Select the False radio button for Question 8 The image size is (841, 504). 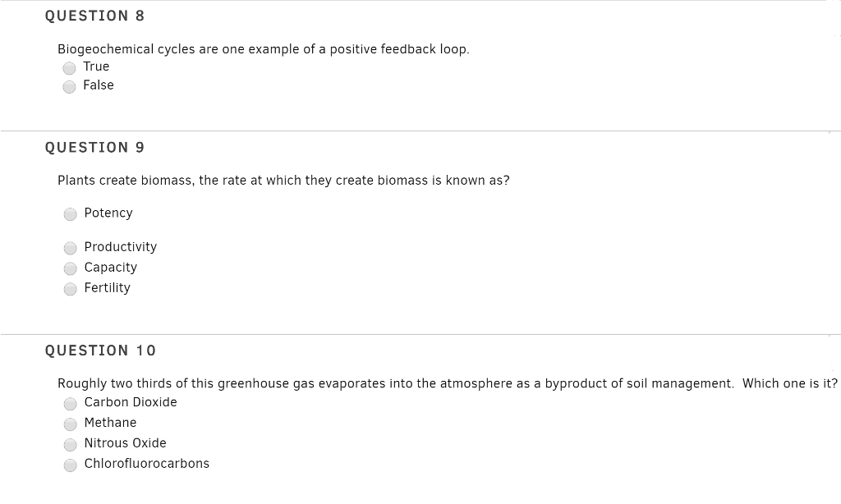[70, 86]
